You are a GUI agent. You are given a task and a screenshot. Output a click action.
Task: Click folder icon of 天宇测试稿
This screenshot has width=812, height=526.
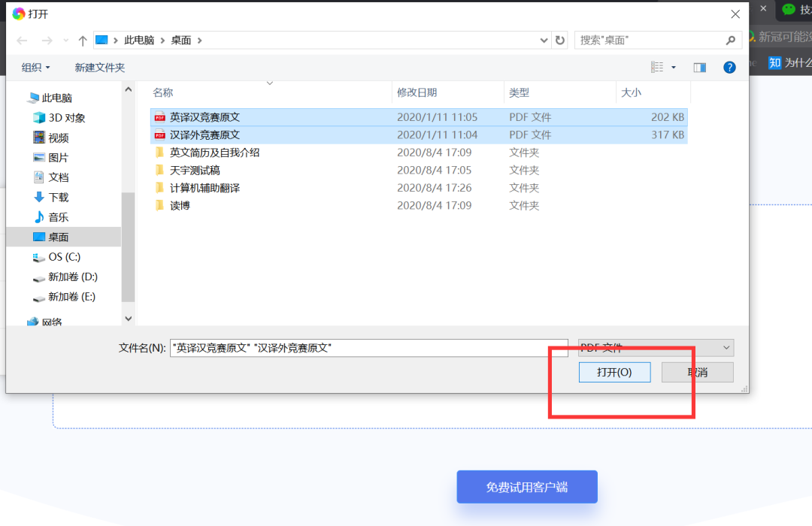(159, 170)
